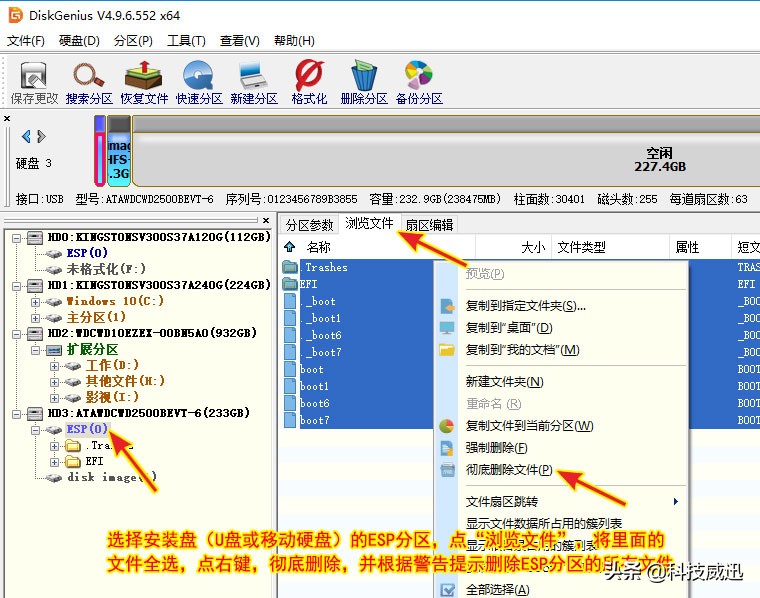Switch to Sector Editor (扇区编辑) tab
760x598 pixels.
click(429, 225)
